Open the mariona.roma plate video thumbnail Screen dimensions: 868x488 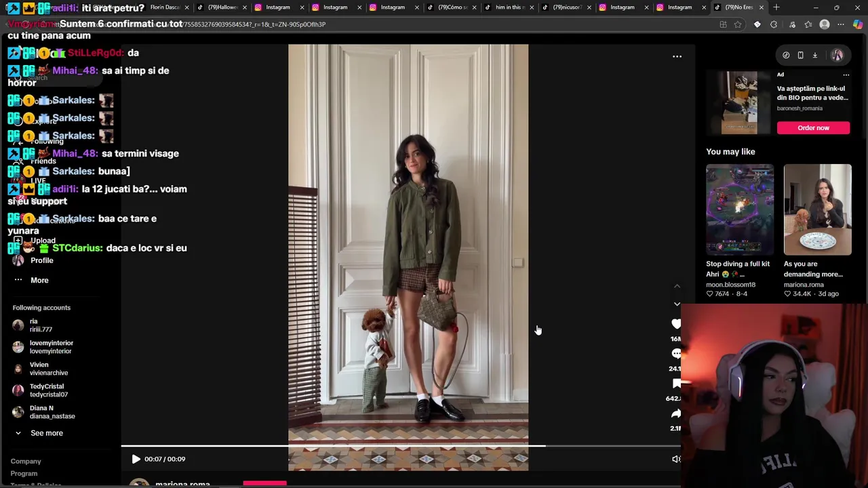coord(817,209)
